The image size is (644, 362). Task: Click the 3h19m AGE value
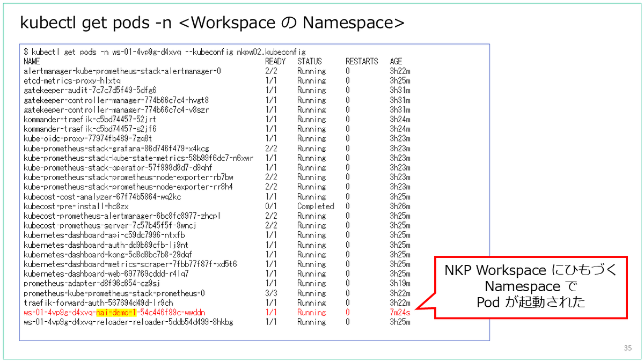[400, 284]
